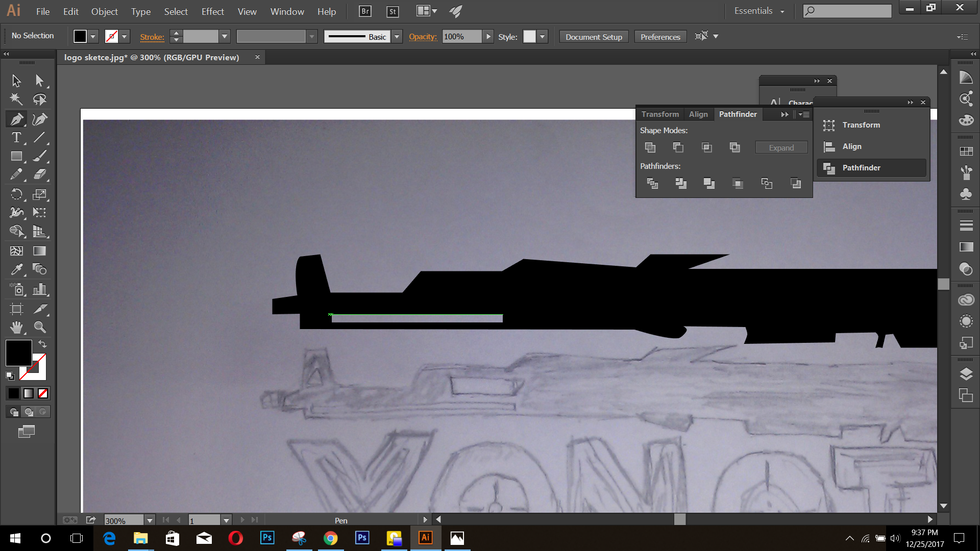
Task: Select the Scale tool
Action: tap(39, 194)
